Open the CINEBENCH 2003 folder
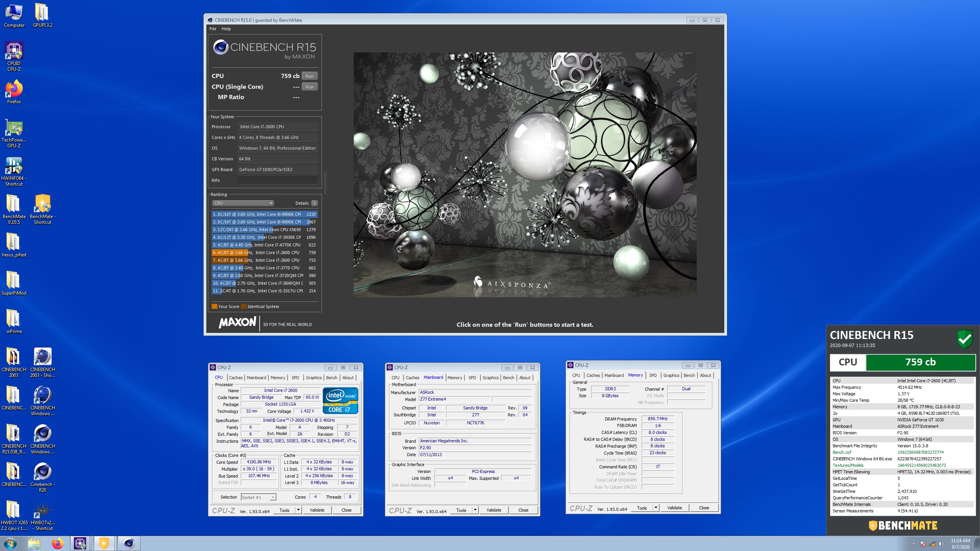 [14, 362]
